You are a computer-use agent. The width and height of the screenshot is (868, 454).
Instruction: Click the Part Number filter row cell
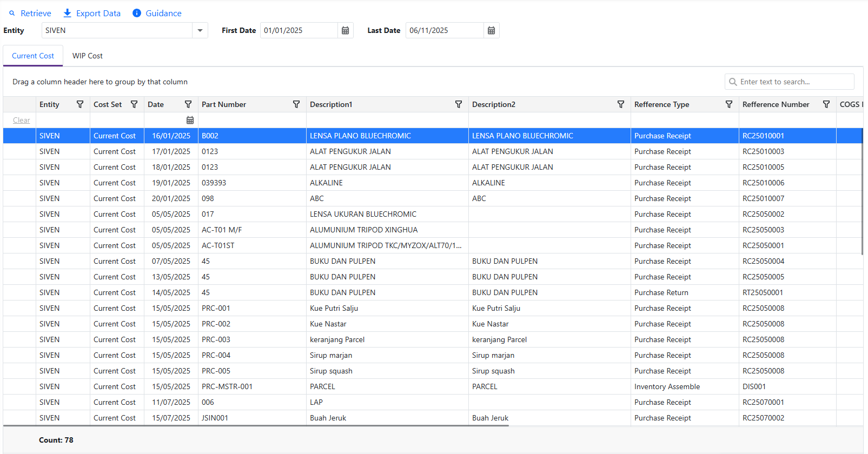click(252, 120)
